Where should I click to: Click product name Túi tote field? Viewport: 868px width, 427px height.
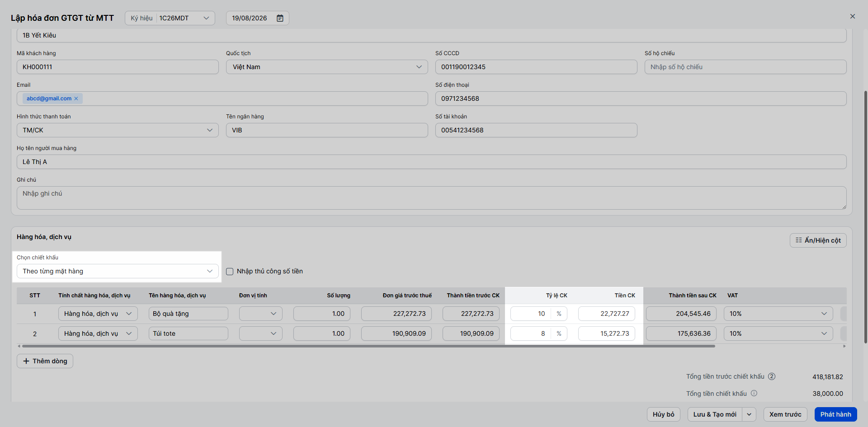click(x=189, y=333)
